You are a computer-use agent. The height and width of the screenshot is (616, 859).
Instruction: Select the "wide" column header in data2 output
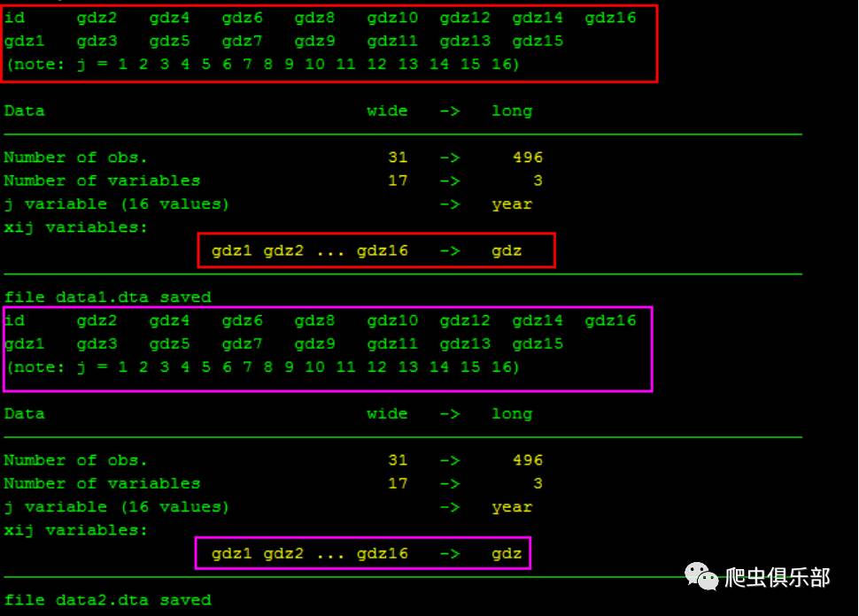click(387, 414)
